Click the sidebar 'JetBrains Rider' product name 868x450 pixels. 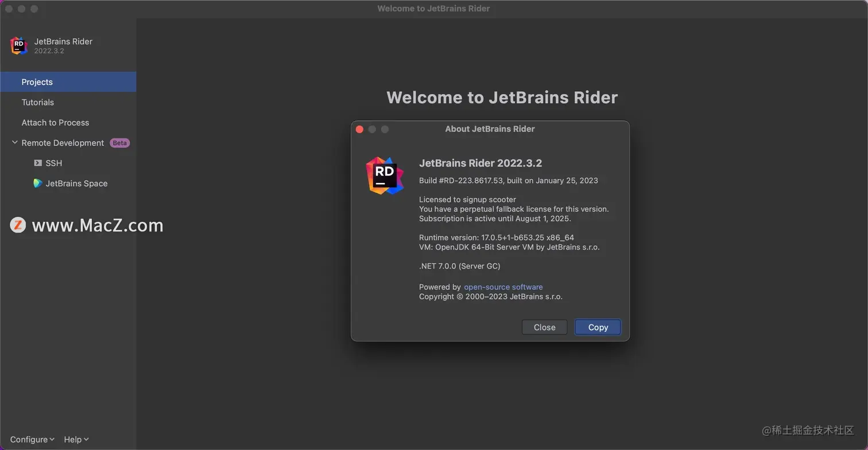63,41
